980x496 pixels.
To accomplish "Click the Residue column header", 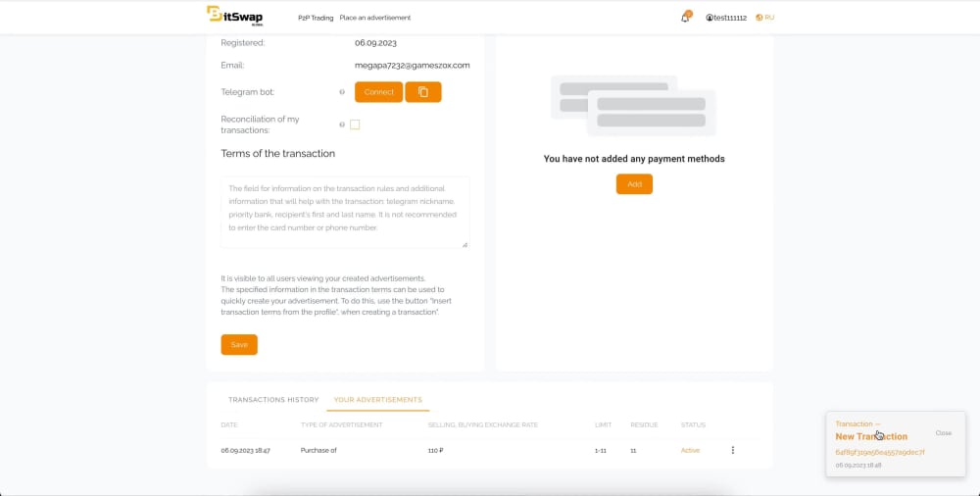I will pyautogui.click(x=644, y=424).
